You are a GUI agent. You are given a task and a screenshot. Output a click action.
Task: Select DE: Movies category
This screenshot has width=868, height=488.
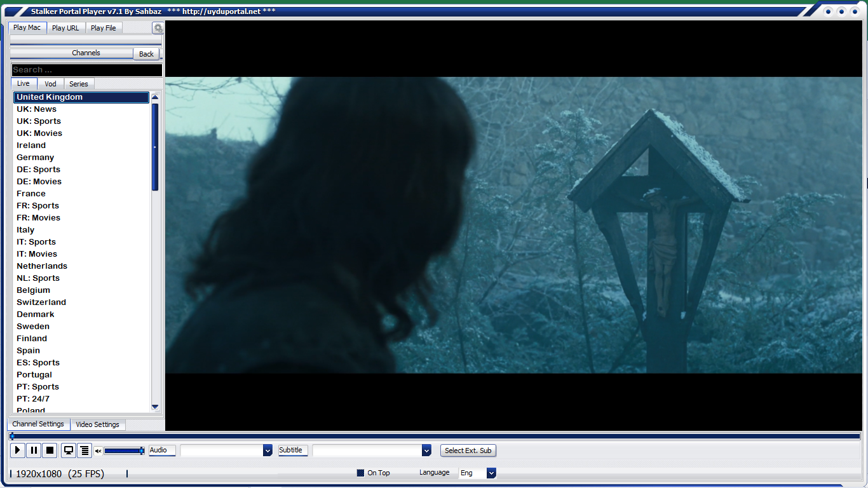81,182
